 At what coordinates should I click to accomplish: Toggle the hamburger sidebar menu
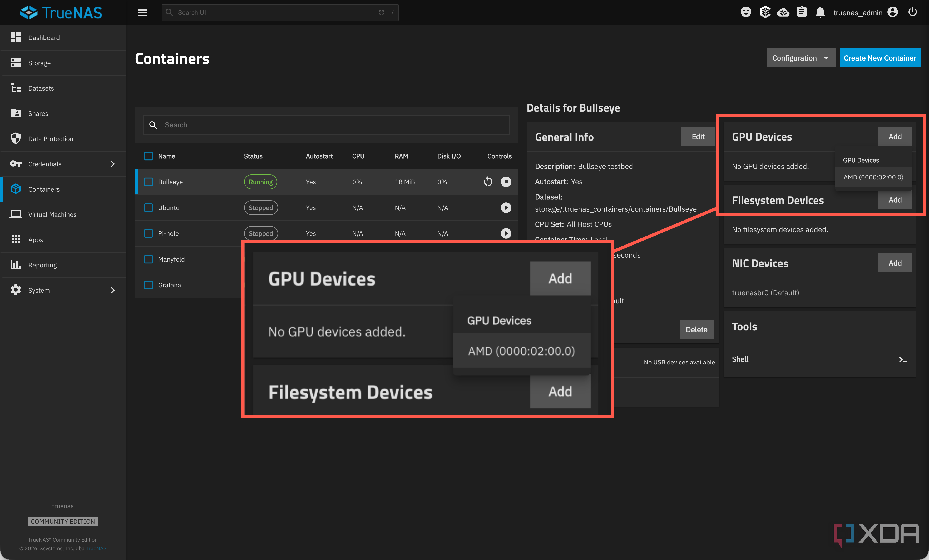142,12
